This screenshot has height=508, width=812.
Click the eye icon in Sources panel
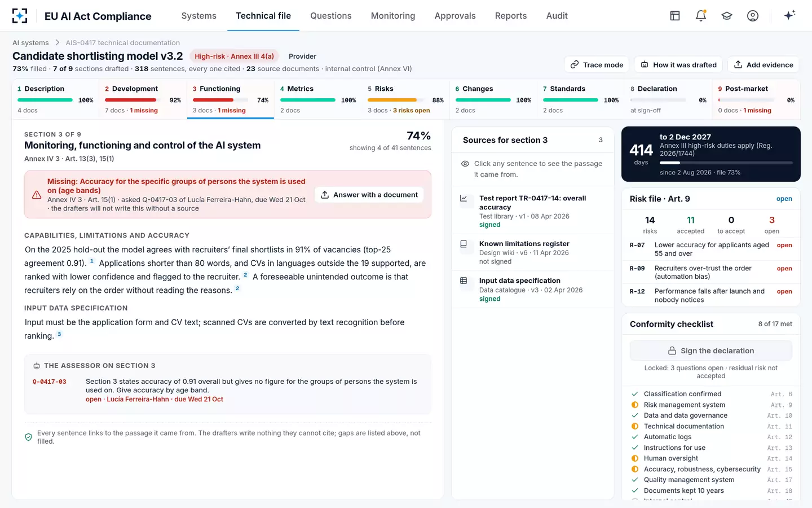click(x=465, y=164)
